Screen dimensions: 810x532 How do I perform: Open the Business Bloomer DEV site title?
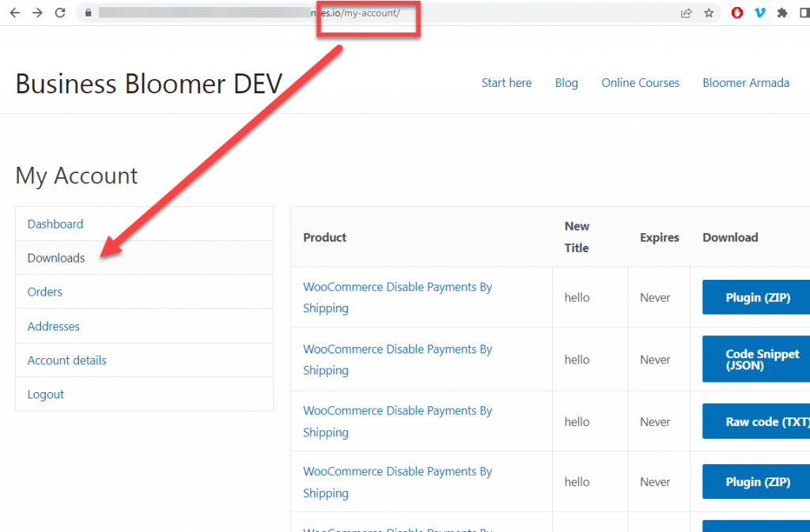coord(149,84)
